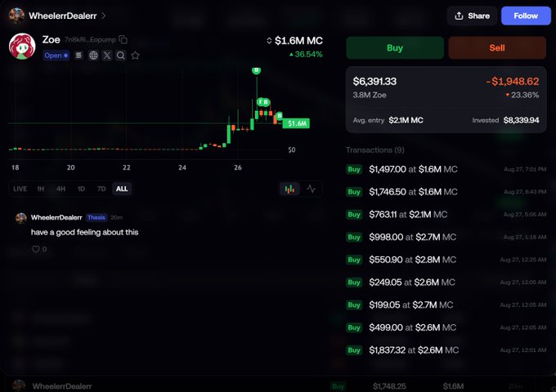Select the LIVE chart range
Image resolution: width=556 pixels, height=392 pixels.
tap(20, 189)
